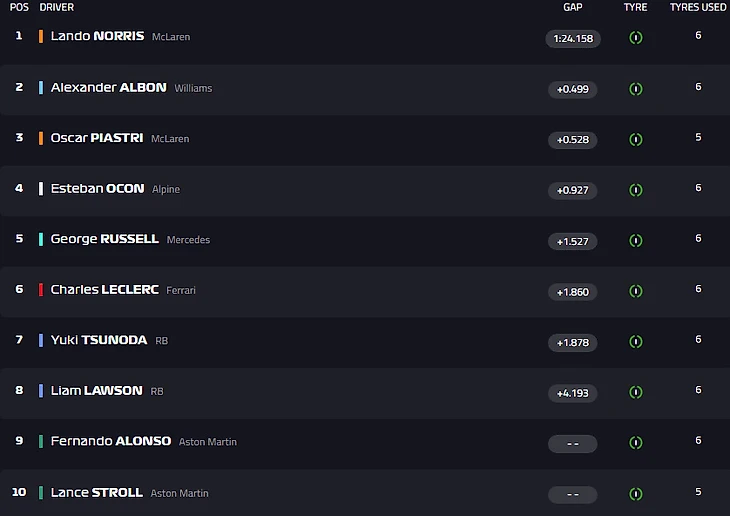This screenshot has height=516, width=730.
Task: Click Lance Stroll's tyre compound icon
Action: pyautogui.click(x=636, y=494)
